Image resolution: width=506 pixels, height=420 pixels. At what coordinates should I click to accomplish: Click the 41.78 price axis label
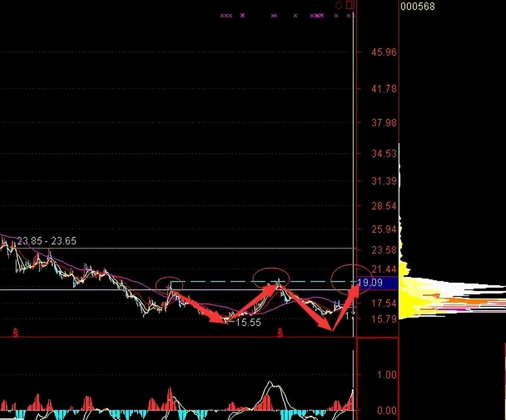(384, 89)
